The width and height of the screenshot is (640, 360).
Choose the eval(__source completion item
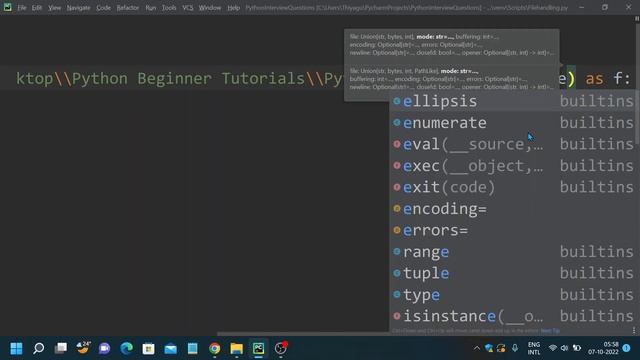512,144
